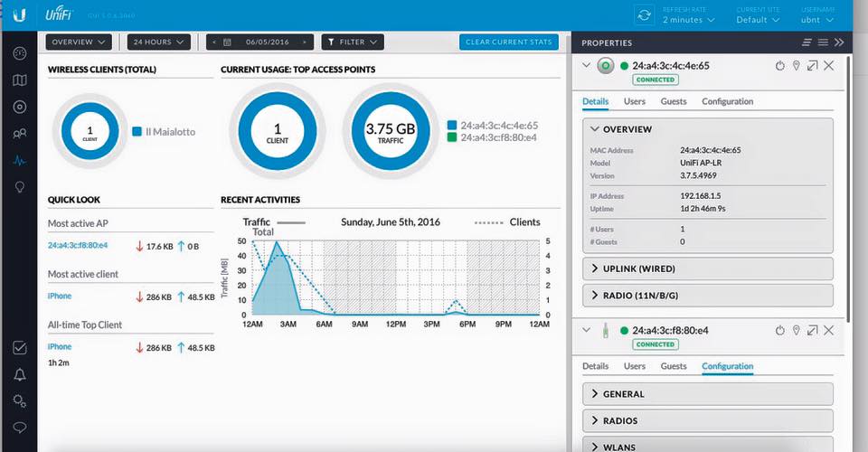Expand the Radios section
This screenshot has width=868, height=452.
(707, 421)
